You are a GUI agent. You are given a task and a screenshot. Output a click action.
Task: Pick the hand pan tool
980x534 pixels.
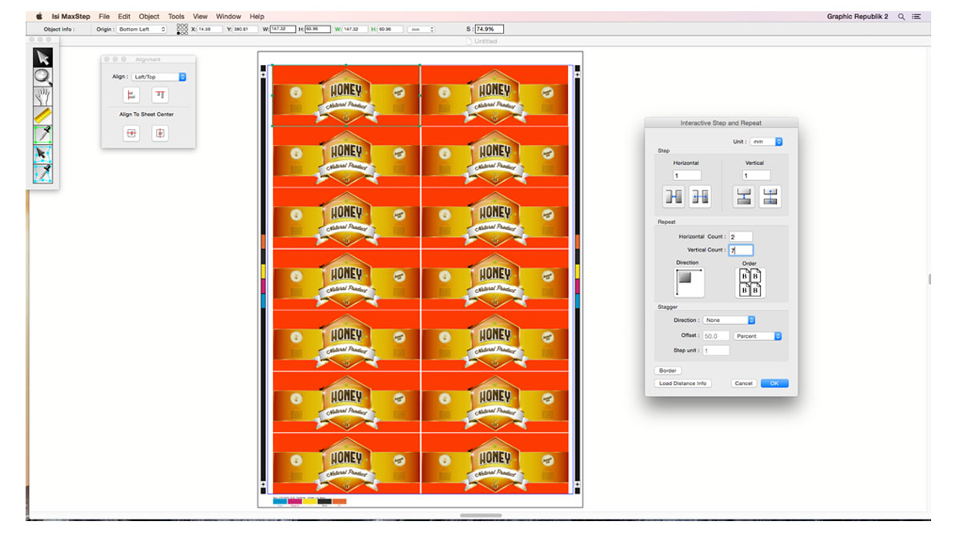pos(42,96)
